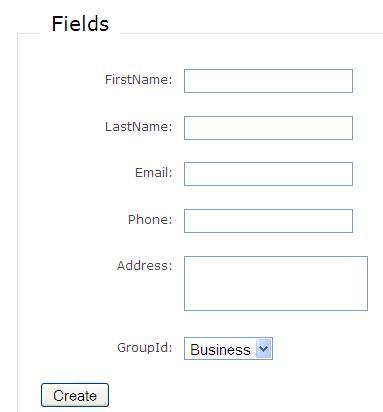Viewport: 383px width, 412px height.
Task: Select the Email: label text
Action: click(x=153, y=173)
